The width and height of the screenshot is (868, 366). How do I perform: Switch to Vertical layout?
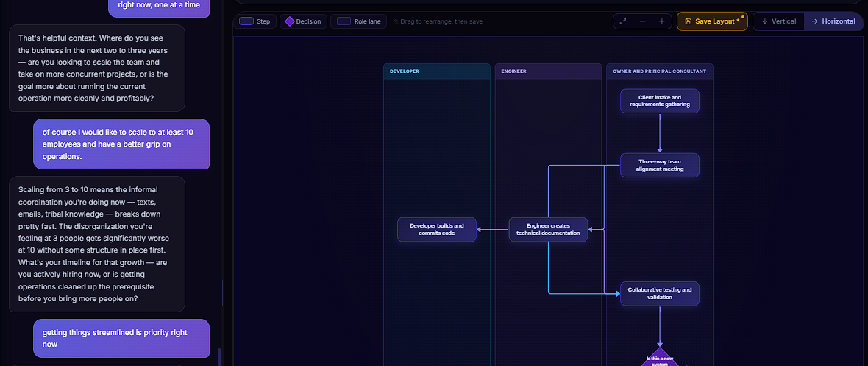[x=779, y=21]
